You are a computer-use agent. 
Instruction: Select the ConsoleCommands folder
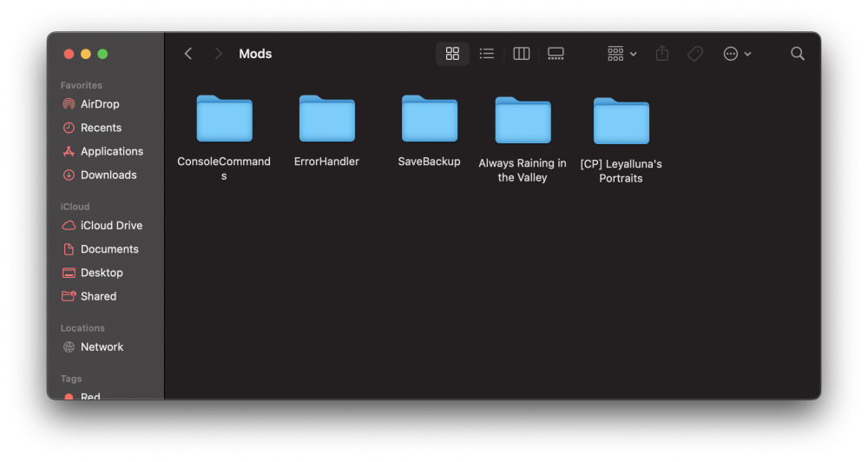tap(224, 119)
